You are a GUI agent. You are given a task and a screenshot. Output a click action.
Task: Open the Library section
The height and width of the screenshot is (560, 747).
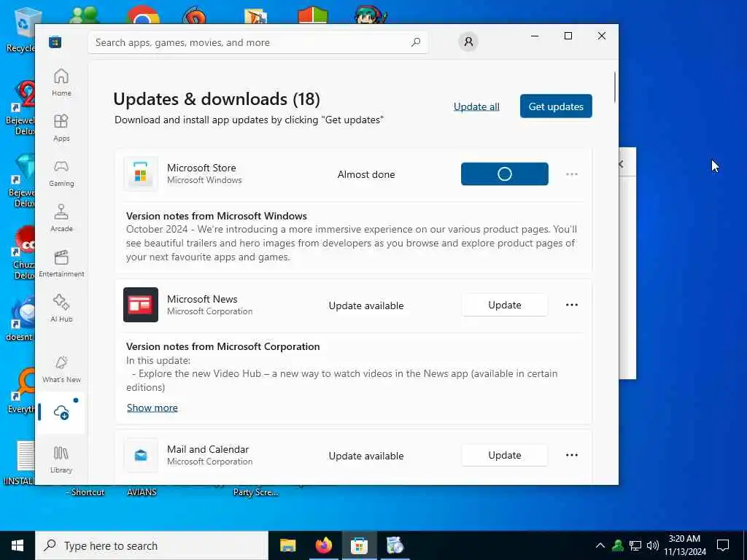click(x=61, y=459)
